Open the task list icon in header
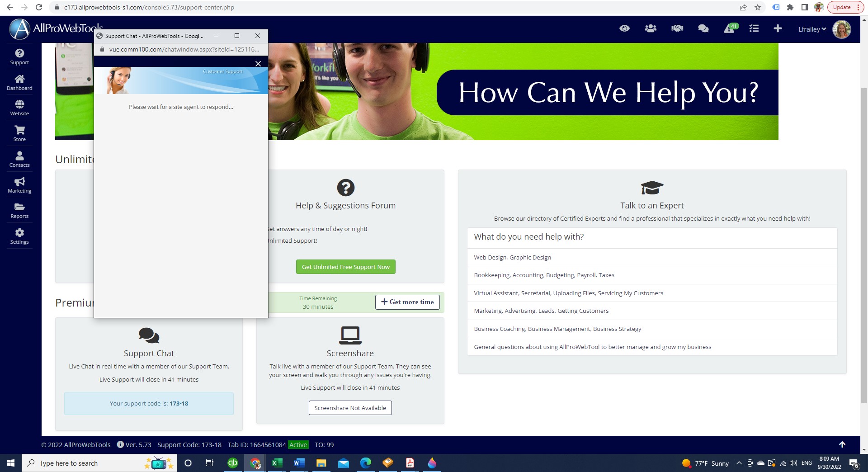The width and height of the screenshot is (868, 472). [754, 28]
